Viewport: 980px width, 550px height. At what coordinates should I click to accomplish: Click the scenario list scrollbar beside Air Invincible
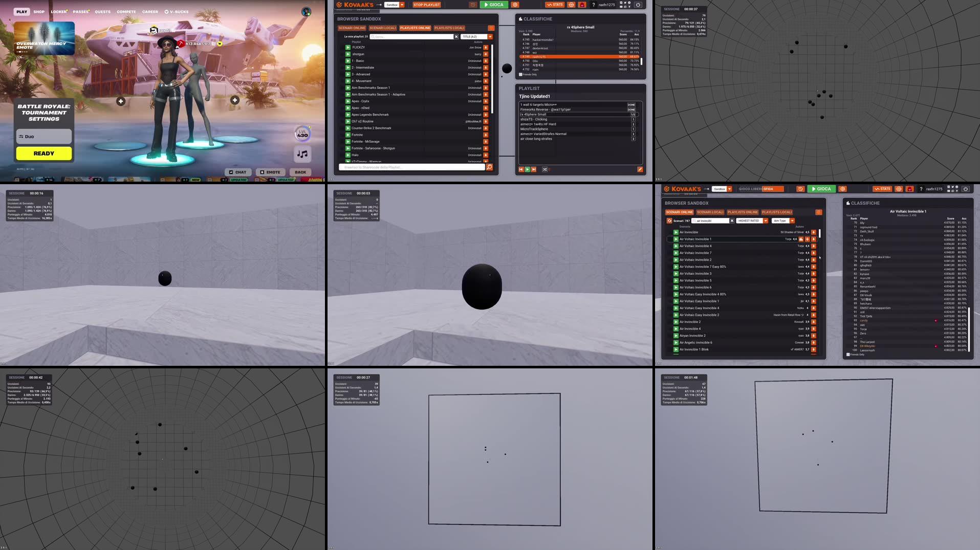[820, 233]
